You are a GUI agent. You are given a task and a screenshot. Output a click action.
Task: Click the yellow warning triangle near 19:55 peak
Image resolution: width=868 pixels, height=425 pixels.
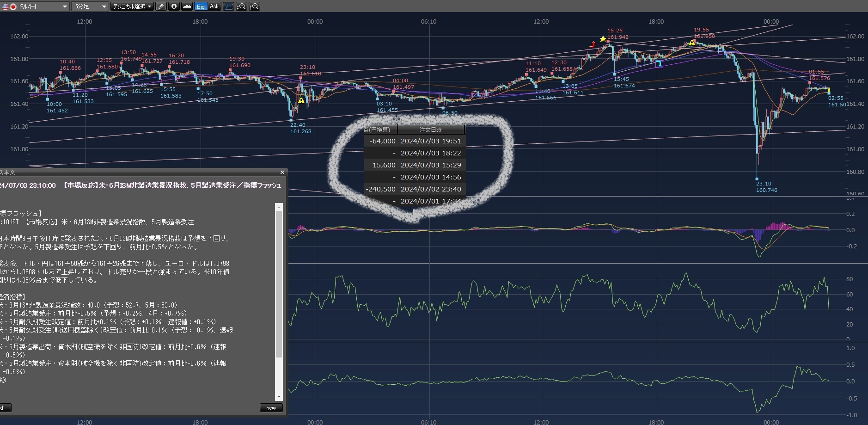point(691,43)
